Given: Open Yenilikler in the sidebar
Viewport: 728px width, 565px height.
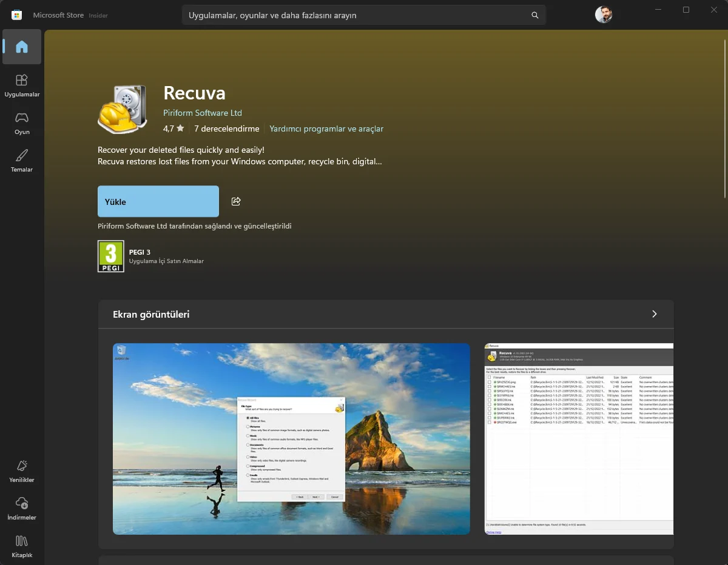Looking at the screenshot, I should click(22, 471).
